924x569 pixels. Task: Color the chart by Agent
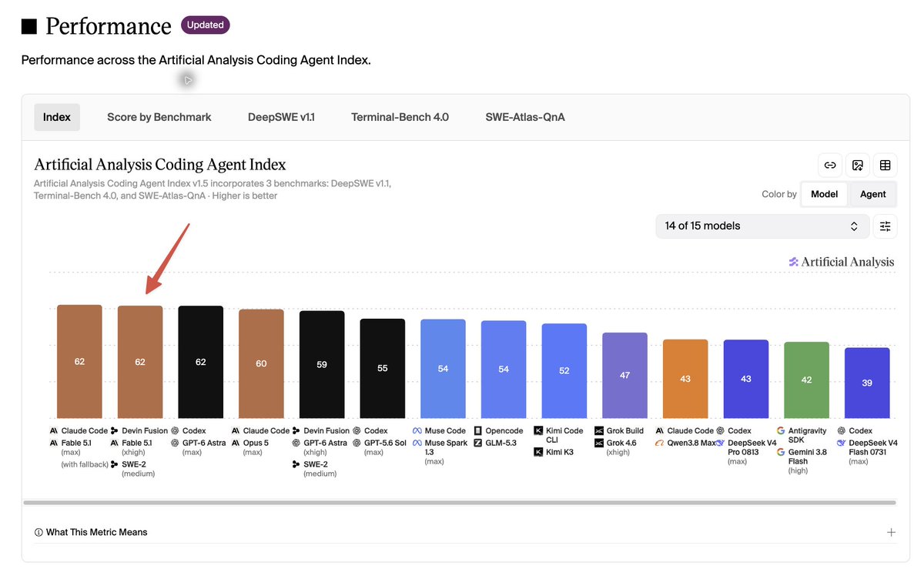pos(872,194)
